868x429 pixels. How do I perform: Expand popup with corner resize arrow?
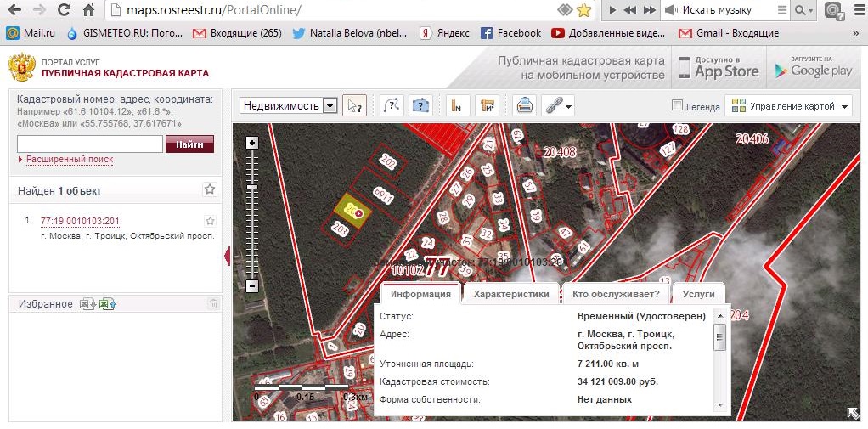point(852,412)
